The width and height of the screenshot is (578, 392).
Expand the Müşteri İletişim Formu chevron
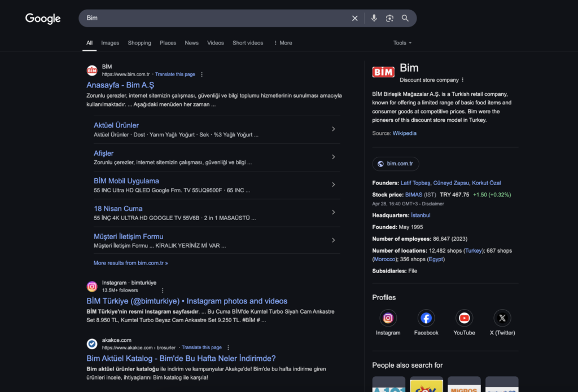coord(333,240)
